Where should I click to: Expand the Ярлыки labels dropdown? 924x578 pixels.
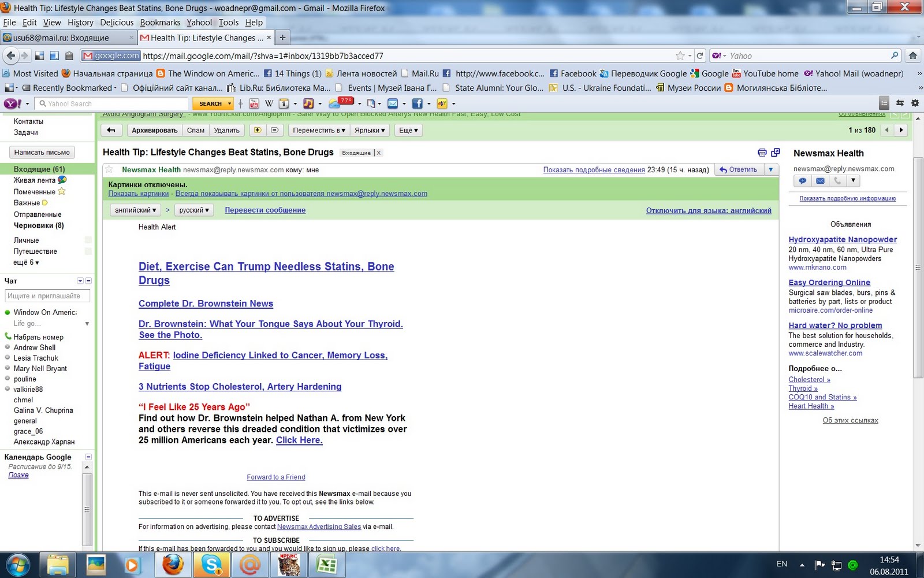[370, 130]
